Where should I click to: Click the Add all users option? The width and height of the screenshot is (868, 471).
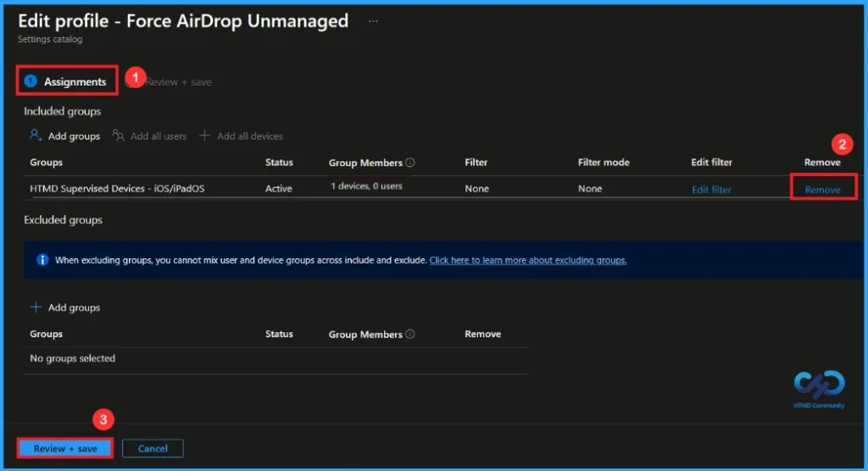pos(149,136)
